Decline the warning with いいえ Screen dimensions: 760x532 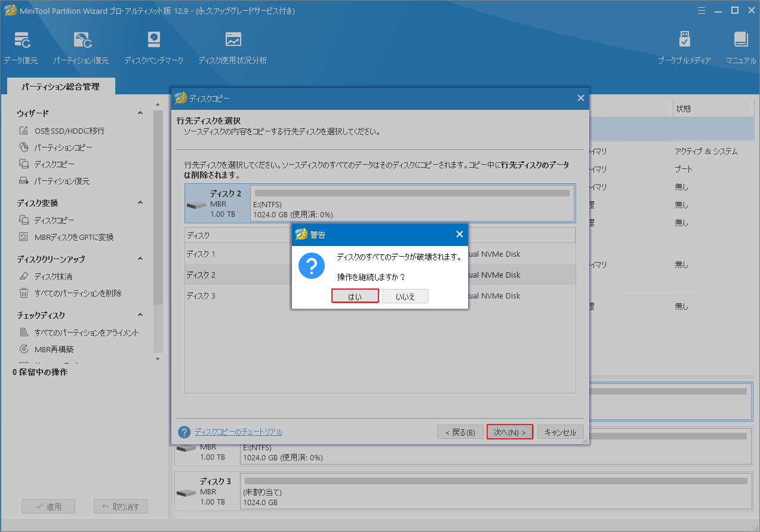click(x=405, y=296)
